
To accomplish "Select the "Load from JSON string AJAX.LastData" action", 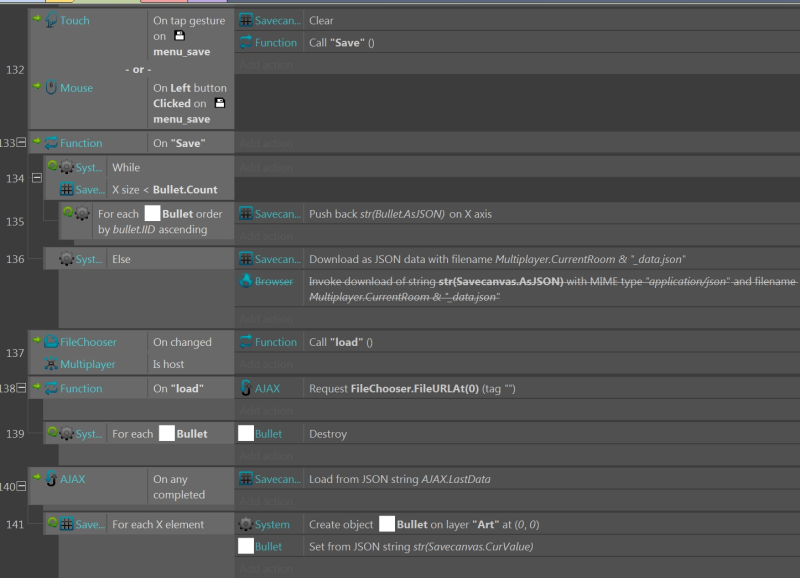I will (x=399, y=480).
